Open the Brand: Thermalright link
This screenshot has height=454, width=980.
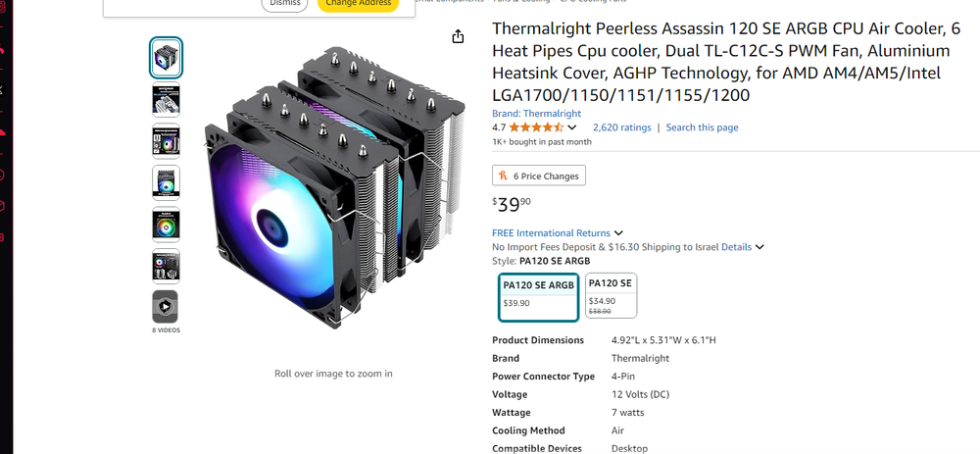536,114
